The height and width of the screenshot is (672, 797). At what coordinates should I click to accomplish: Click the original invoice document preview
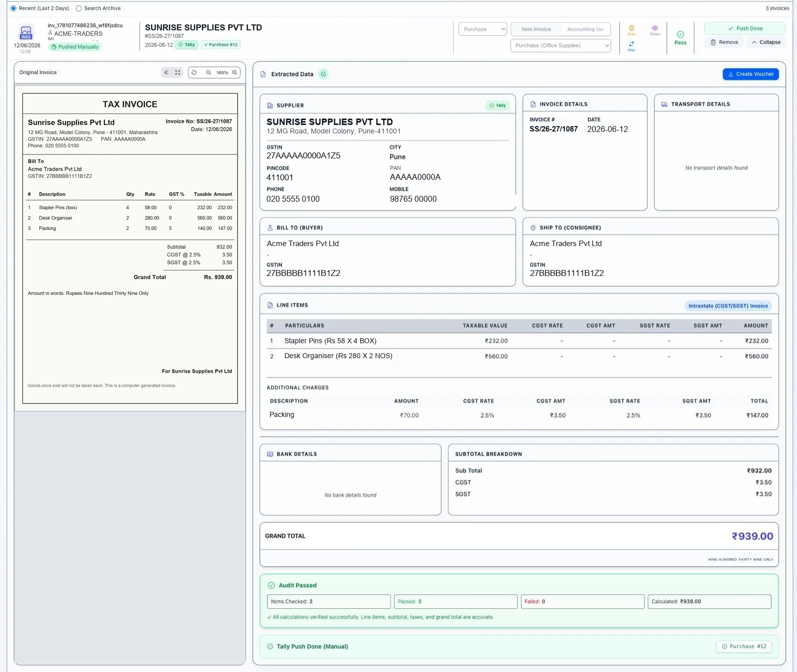pos(130,248)
